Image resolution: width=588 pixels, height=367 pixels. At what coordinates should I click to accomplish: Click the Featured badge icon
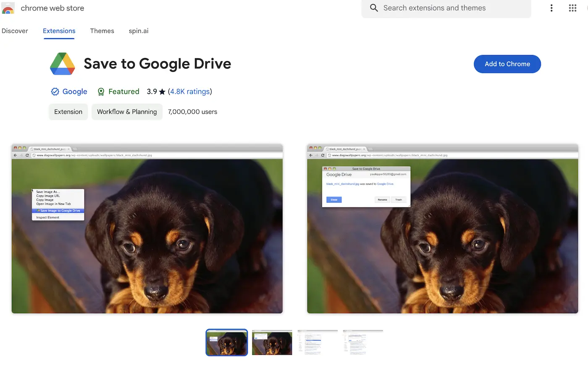pyautogui.click(x=101, y=92)
